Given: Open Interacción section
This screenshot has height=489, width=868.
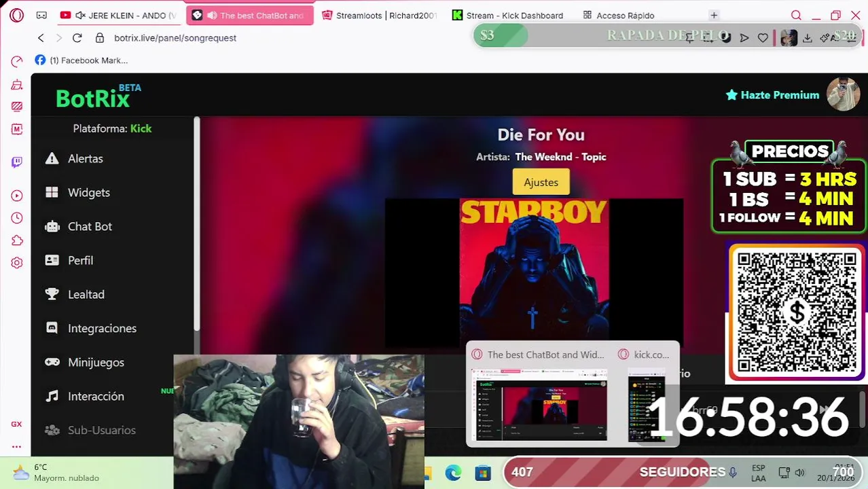Looking at the screenshot, I should (96, 396).
